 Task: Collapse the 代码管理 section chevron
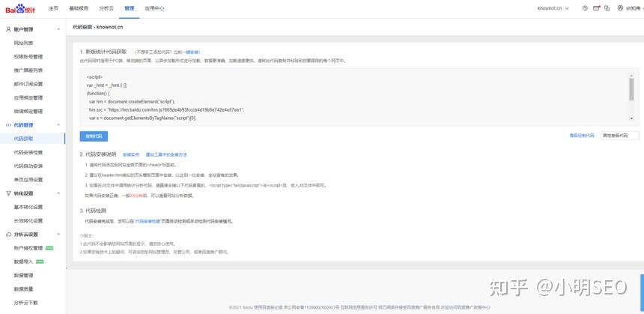coord(58,125)
